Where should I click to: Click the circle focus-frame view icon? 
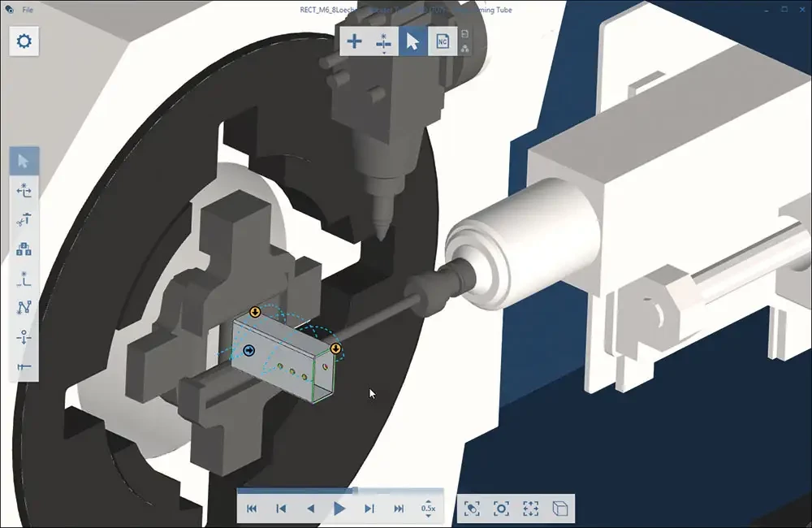501,509
